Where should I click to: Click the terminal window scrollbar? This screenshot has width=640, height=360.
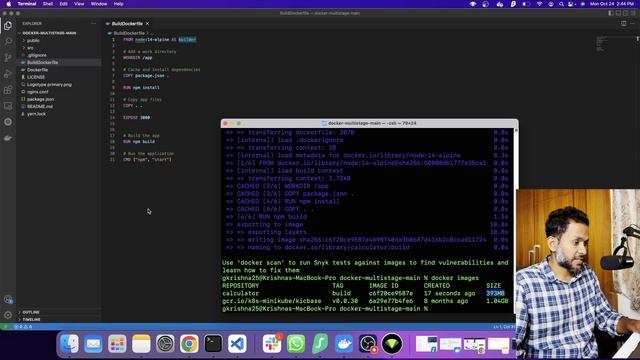coord(516,220)
